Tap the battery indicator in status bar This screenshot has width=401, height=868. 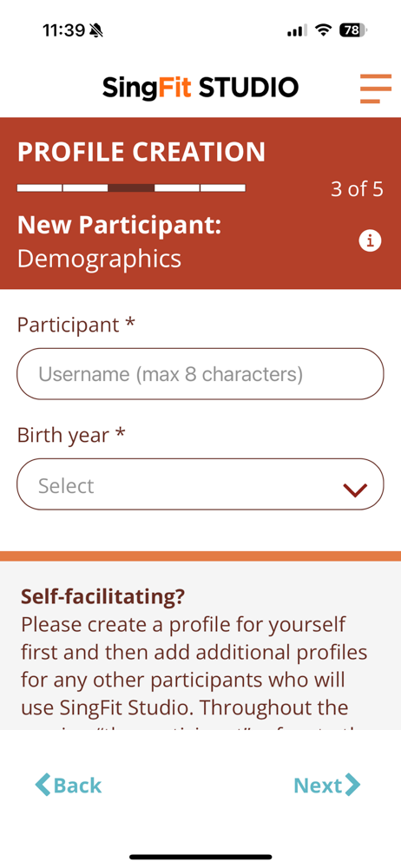pos(352,30)
